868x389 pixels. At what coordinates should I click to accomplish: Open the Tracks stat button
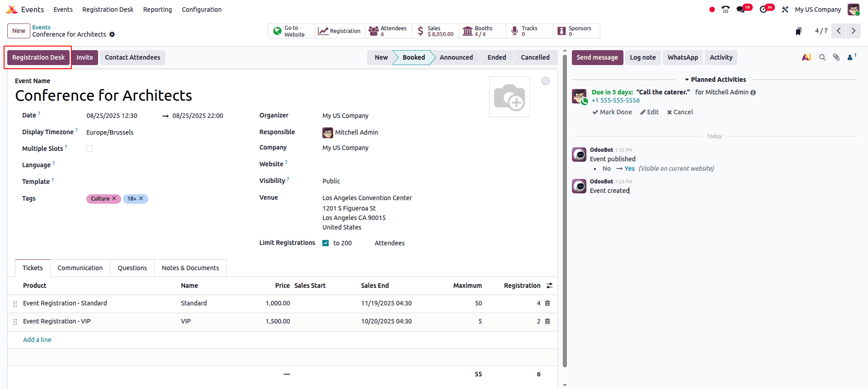529,31
